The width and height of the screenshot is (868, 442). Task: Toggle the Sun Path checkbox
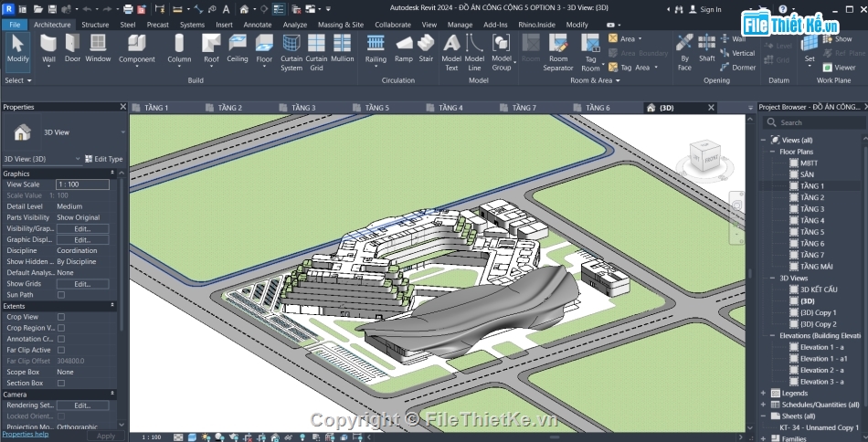tap(61, 295)
